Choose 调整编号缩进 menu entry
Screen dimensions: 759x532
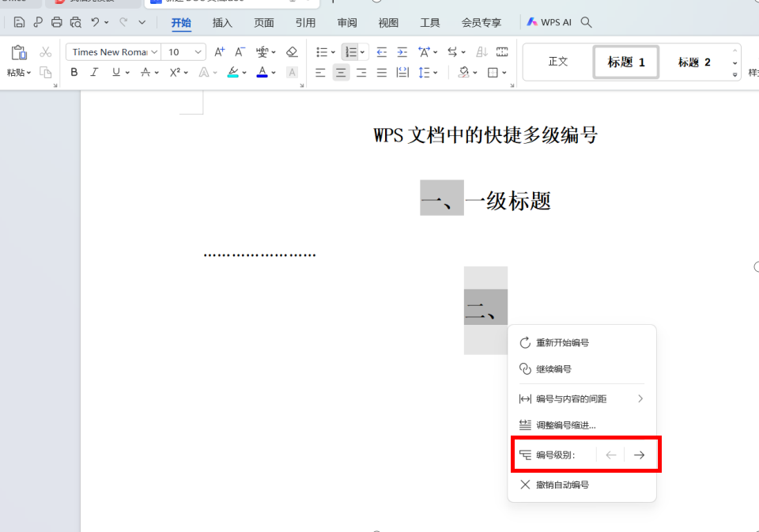582,425
